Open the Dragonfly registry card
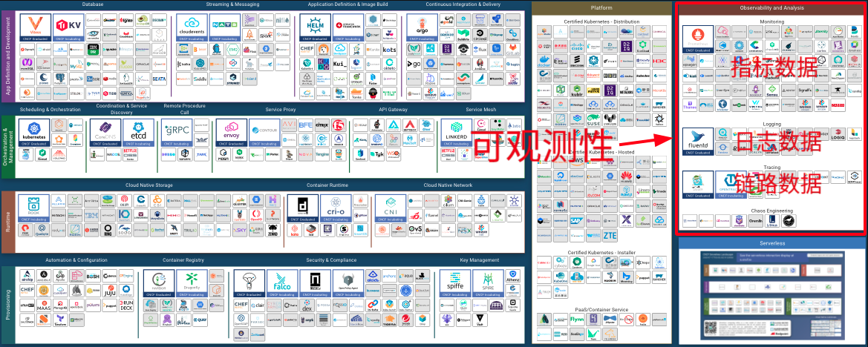This screenshot has height=347, width=868. pyautogui.click(x=192, y=283)
